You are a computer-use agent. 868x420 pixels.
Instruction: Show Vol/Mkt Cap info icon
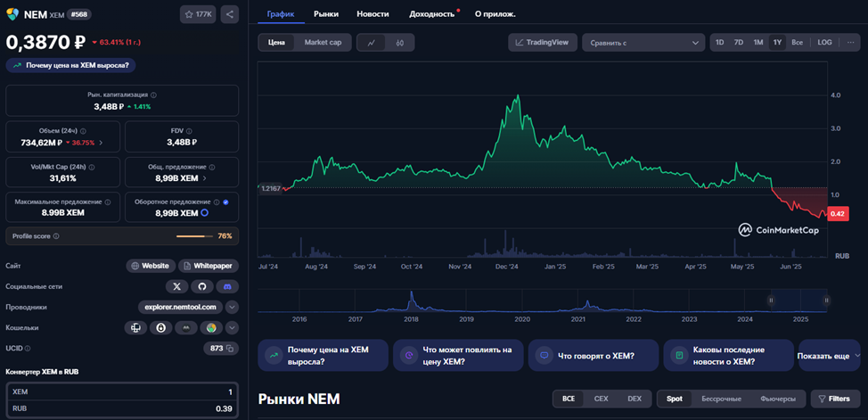(x=92, y=167)
